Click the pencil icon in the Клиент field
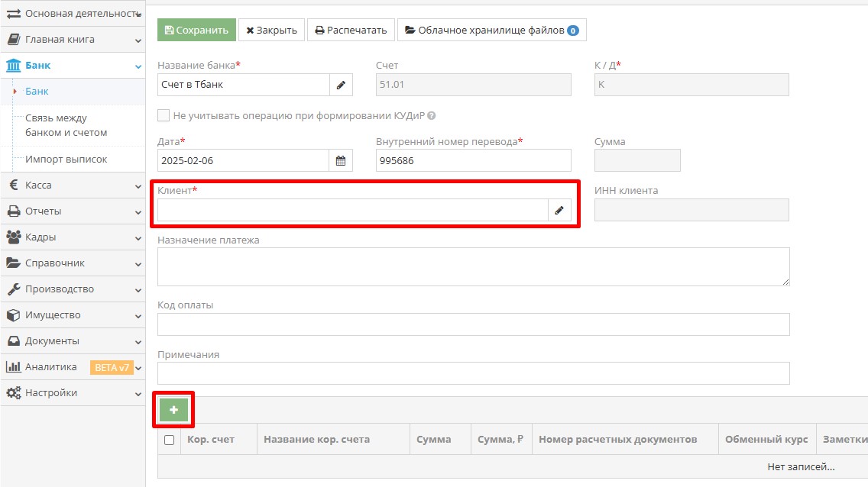868x487 pixels. [x=559, y=211]
